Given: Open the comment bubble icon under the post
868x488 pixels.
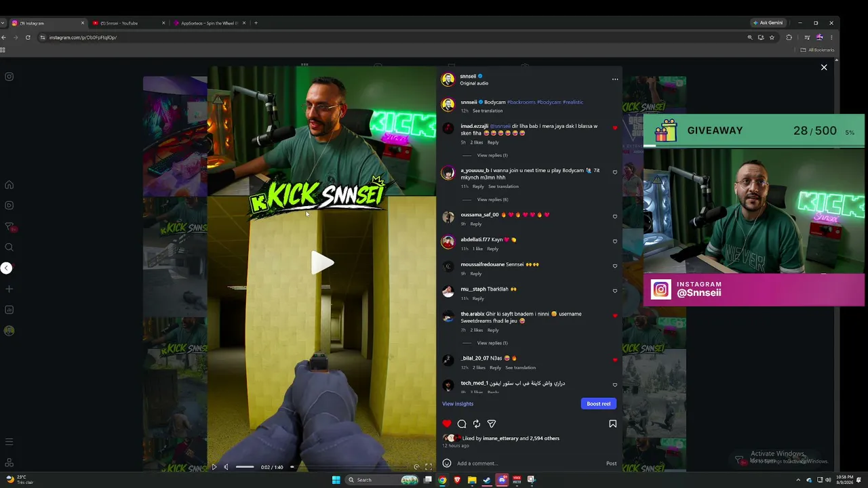Looking at the screenshot, I should [462, 424].
